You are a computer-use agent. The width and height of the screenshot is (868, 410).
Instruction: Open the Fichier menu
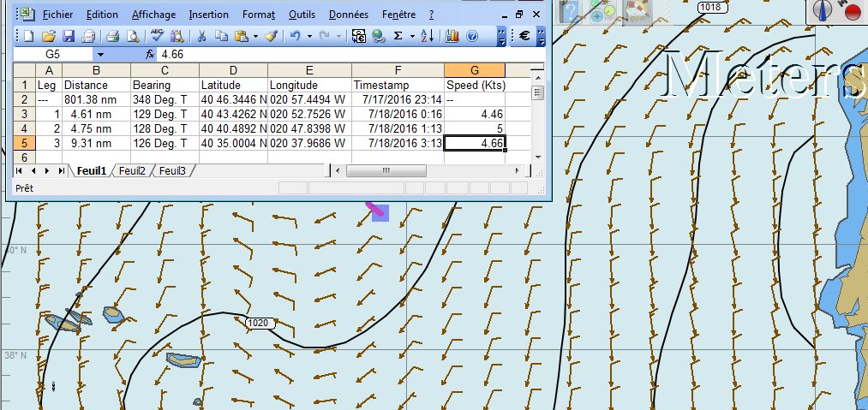57,15
